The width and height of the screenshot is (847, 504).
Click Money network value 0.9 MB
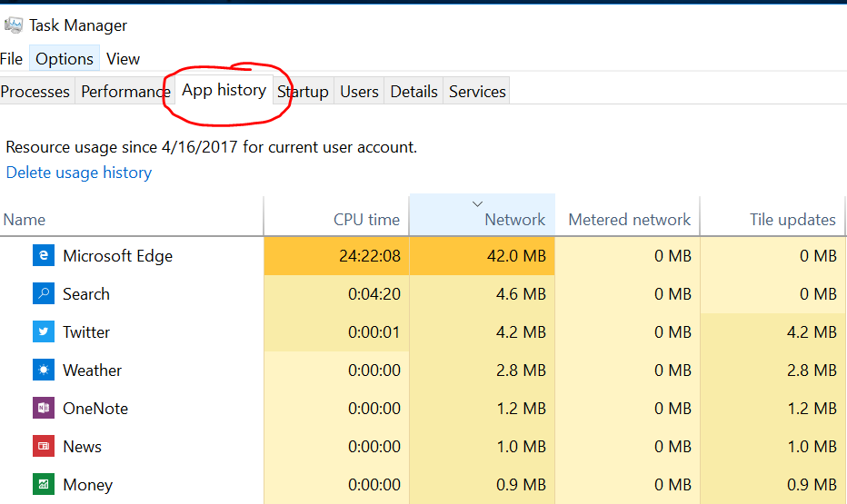click(x=521, y=485)
